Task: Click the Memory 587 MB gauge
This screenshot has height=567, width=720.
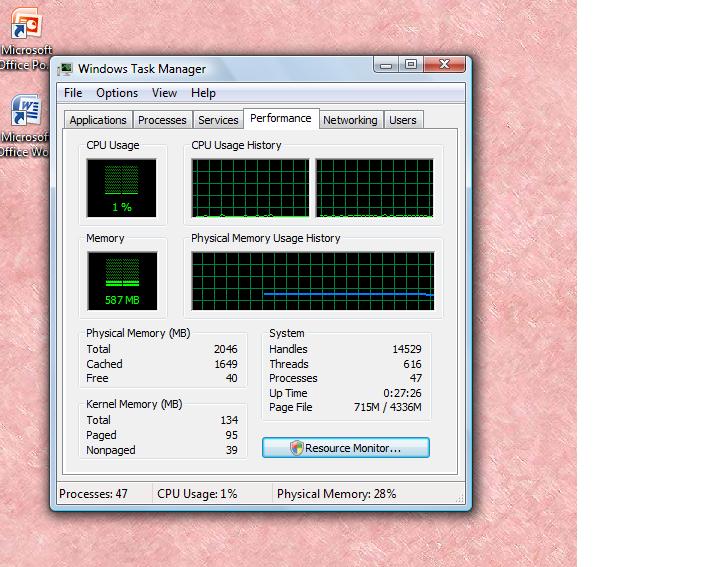Action: point(122,281)
